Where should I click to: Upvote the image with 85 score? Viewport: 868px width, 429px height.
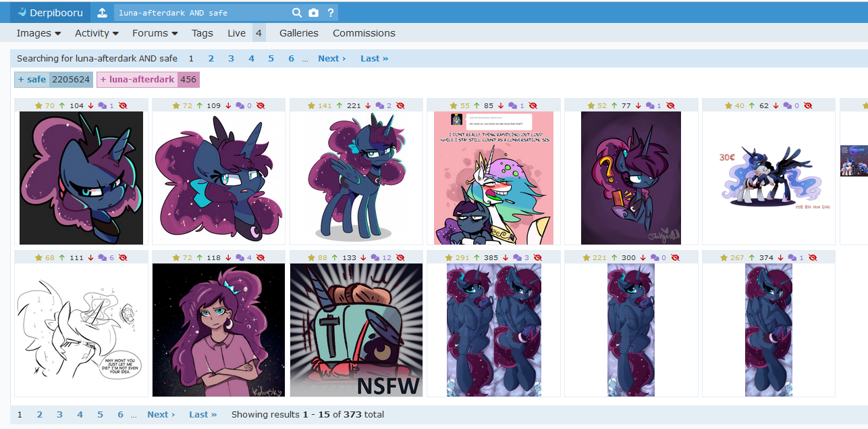477,106
